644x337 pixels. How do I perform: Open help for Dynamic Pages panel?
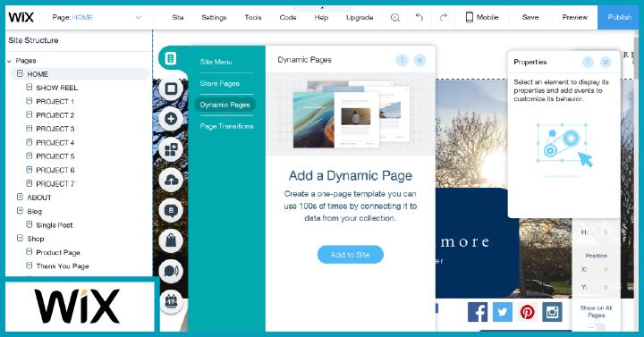coord(402,61)
